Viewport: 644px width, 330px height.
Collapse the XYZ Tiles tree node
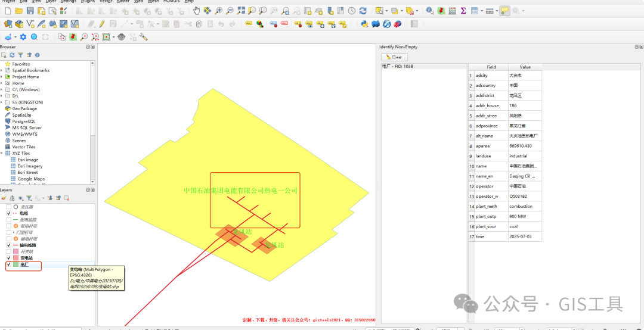point(2,153)
